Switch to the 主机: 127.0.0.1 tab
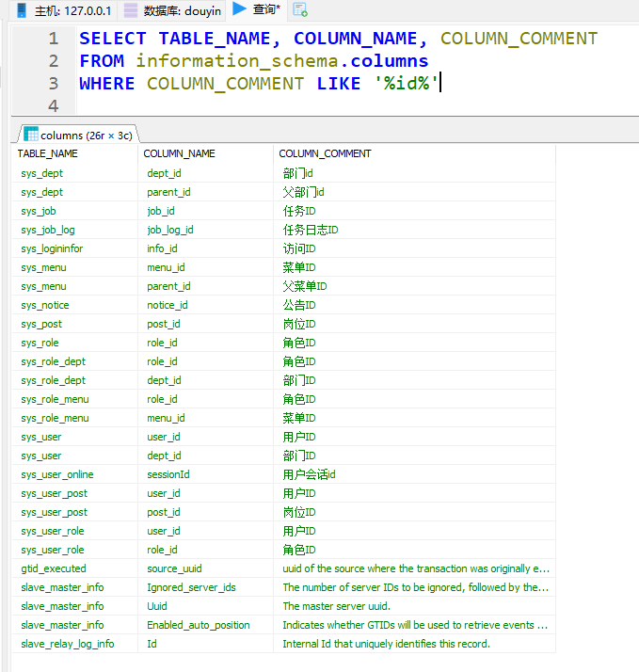 coord(64,10)
